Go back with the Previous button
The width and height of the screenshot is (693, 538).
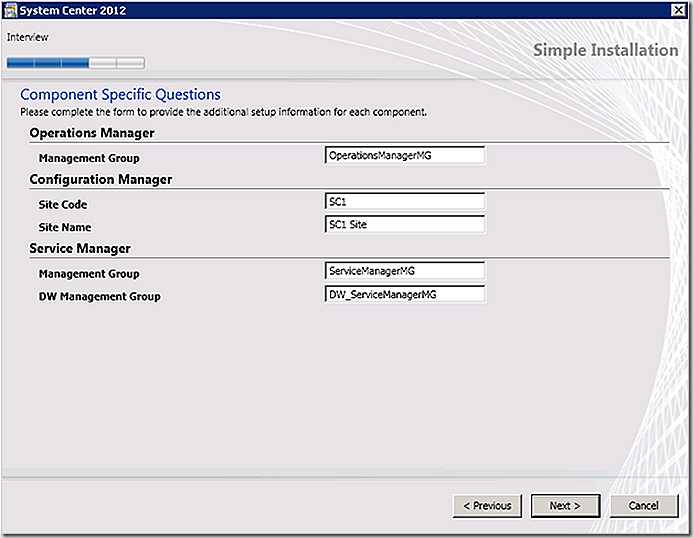[x=487, y=506]
